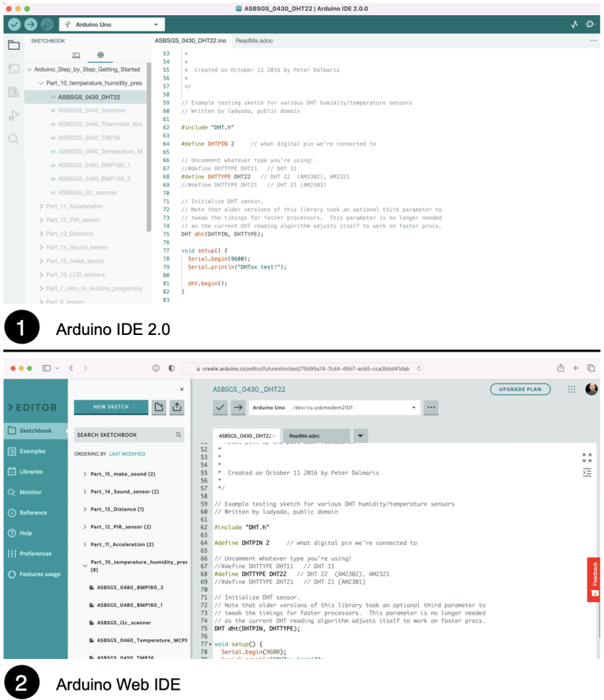Open Web IDE board and port dropdown
Screen dimensions: 604x700
(x=335, y=407)
